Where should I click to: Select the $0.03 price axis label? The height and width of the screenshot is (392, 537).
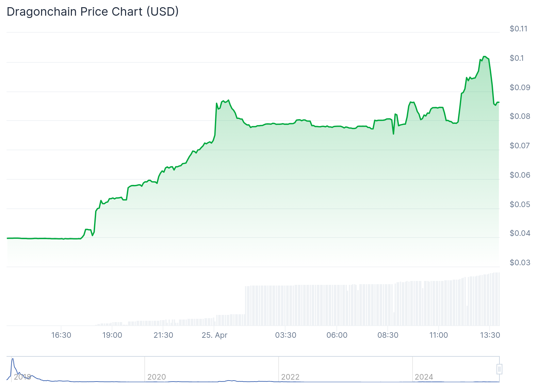pyautogui.click(x=520, y=263)
